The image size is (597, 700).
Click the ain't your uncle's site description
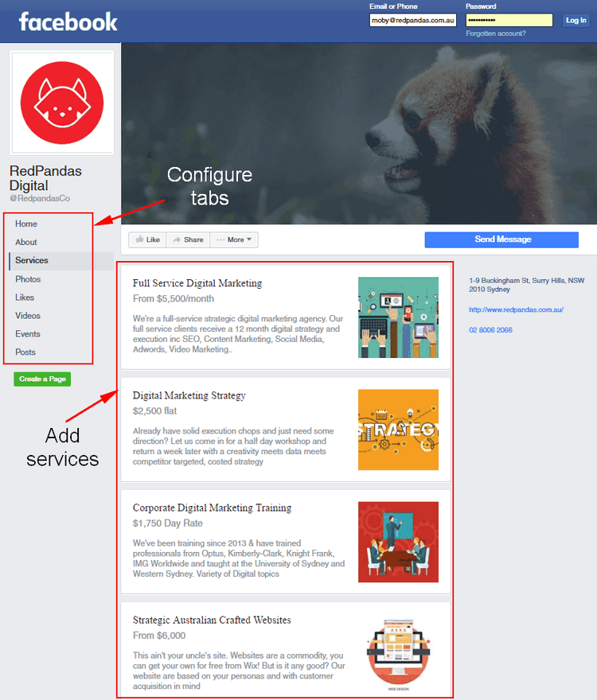pyautogui.click(x=239, y=671)
